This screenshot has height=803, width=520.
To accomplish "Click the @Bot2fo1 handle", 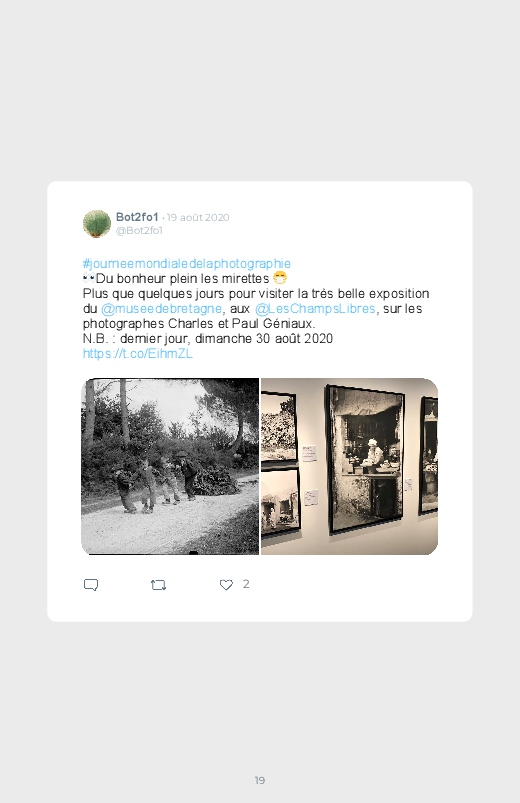I will [139, 230].
